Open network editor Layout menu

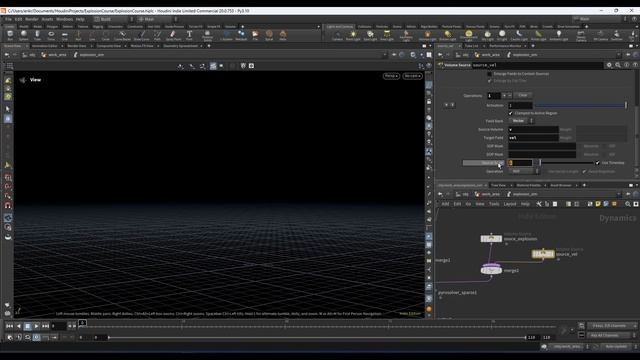[509, 204]
